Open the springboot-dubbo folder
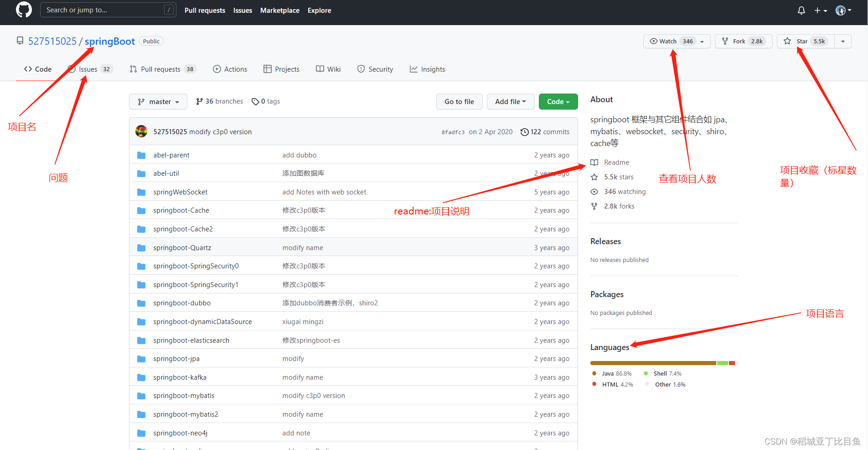Screen dimensions: 868x450 pos(182,303)
